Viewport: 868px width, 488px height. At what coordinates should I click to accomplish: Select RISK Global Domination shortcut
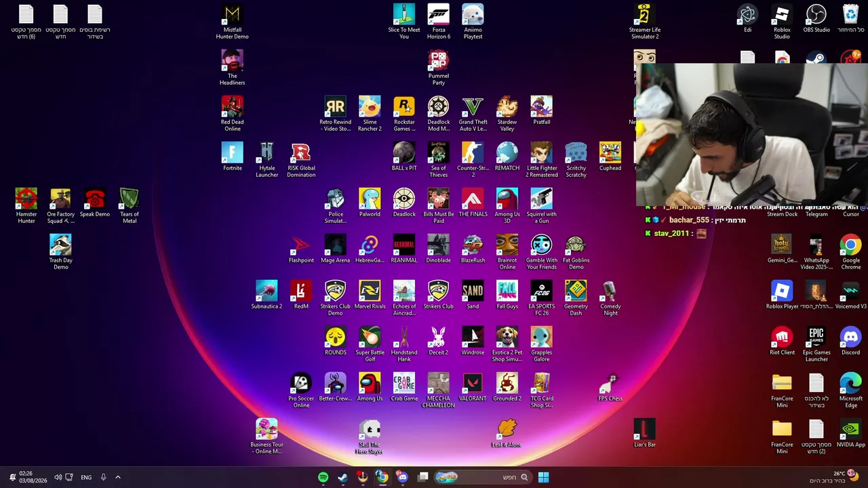coord(301,161)
